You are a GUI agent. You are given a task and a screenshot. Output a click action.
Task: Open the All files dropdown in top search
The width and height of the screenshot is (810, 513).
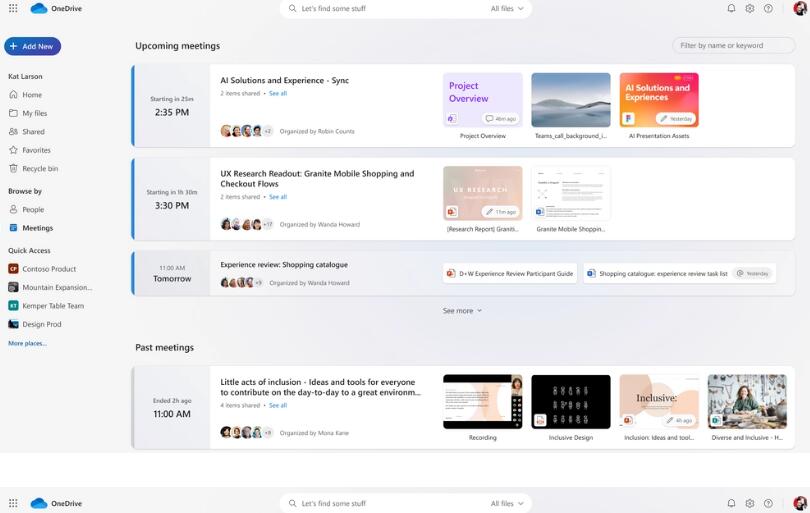pos(507,9)
